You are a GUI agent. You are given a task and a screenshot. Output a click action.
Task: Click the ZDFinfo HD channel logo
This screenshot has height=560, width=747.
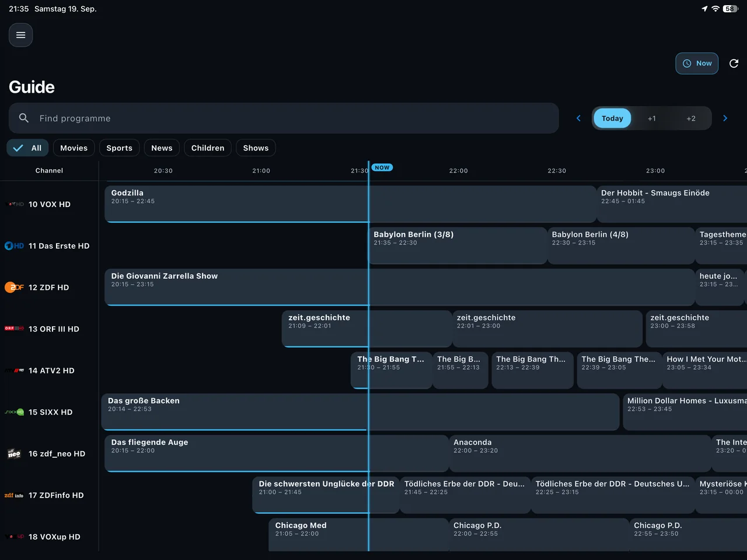(x=15, y=495)
